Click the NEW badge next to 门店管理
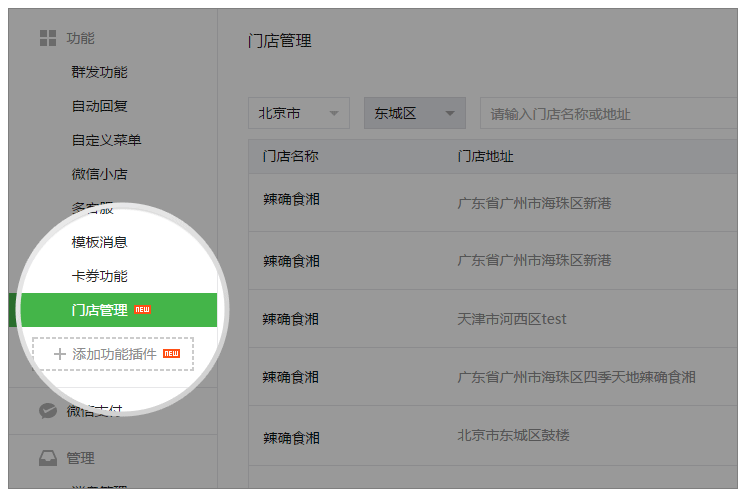Image resolution: width=750 pixels, height=496 pixels. pos(143,310)
